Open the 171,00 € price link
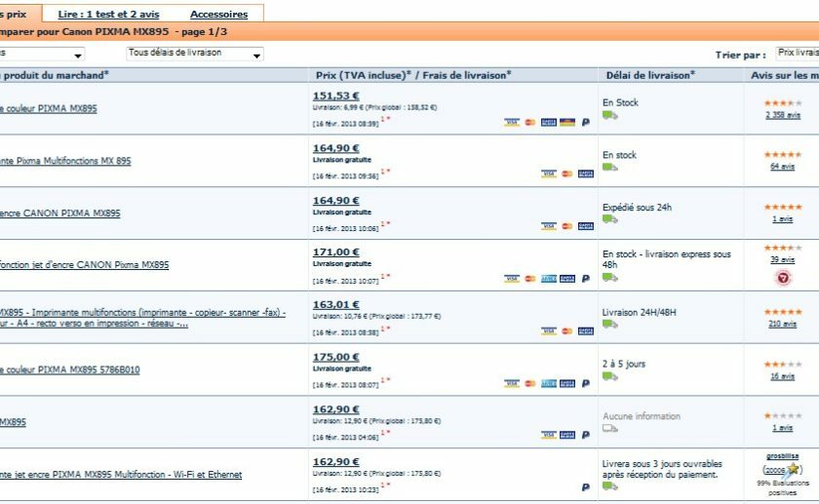 [335, 252]
